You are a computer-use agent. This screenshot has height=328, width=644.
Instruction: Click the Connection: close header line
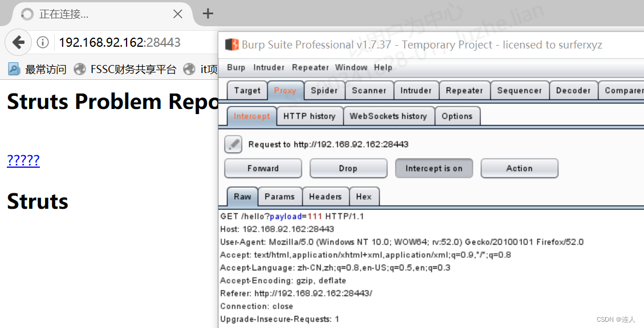(256, 306)
